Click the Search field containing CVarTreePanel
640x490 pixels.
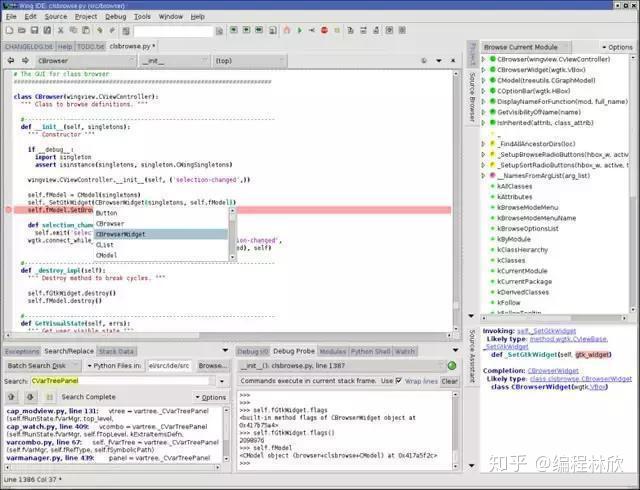120,381
